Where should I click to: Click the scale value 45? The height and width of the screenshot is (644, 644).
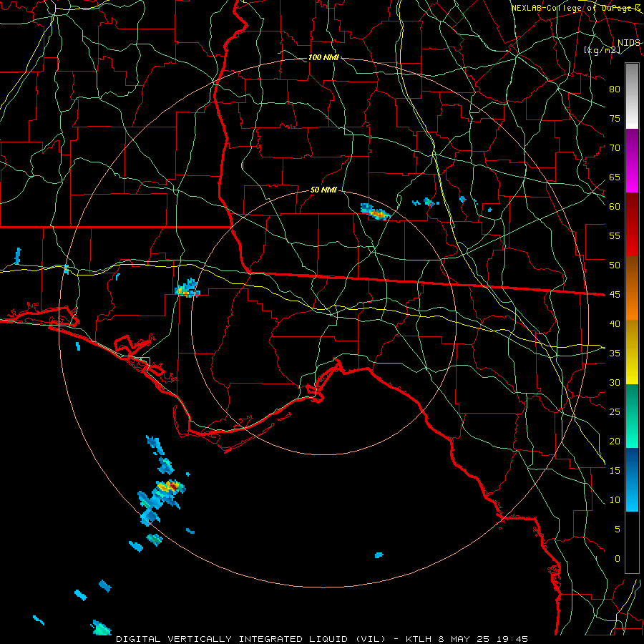point(615,295)
